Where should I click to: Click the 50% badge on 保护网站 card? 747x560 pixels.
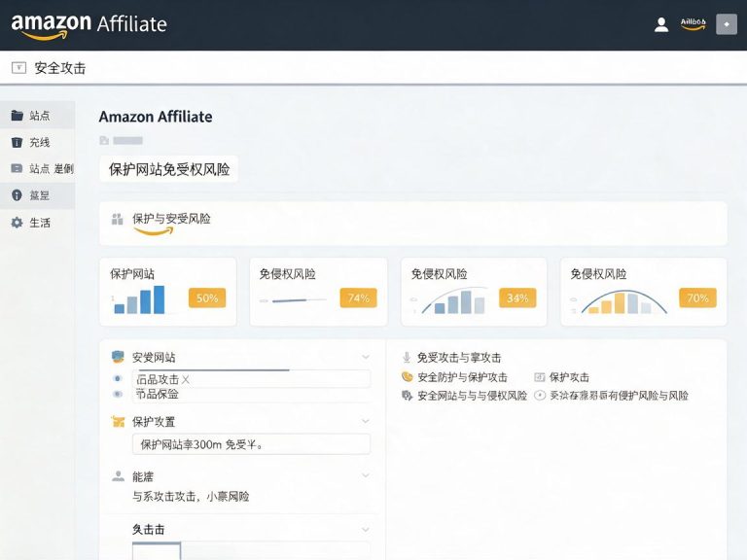207,298
